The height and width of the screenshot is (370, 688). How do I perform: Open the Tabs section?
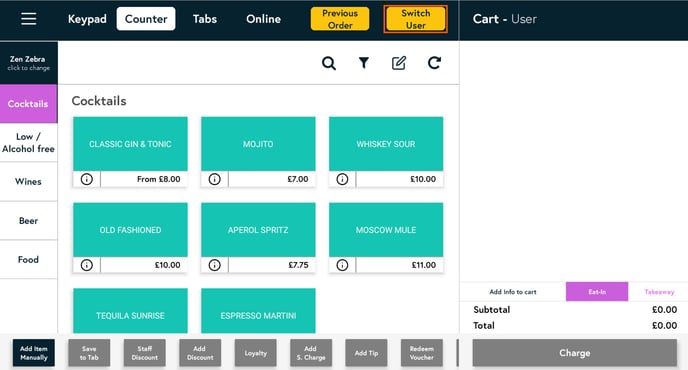[205, 19]
